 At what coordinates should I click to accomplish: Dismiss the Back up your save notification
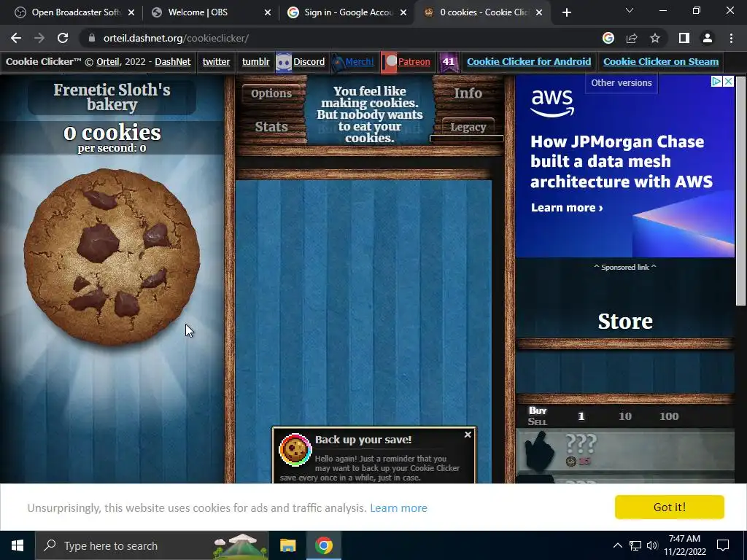468,435
